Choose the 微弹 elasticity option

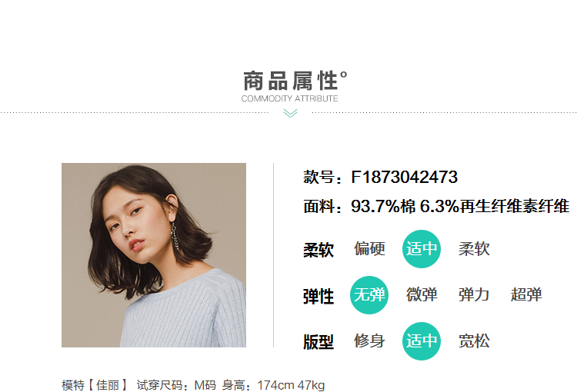(x=422, y=295)
